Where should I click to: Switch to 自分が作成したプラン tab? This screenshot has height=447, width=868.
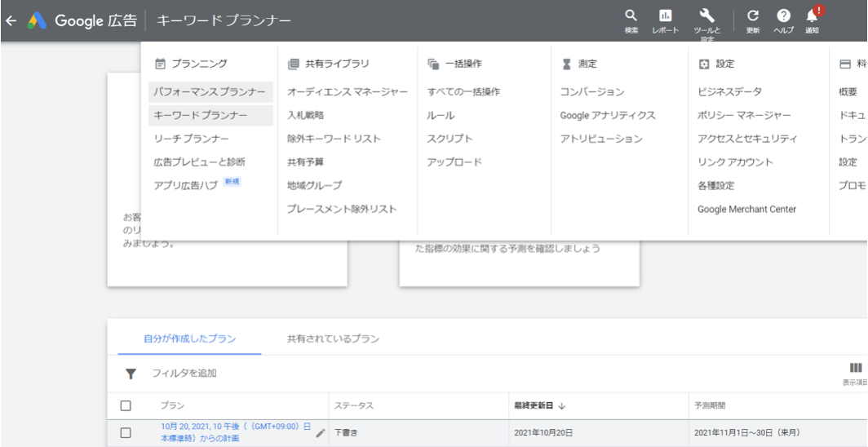(190, 339)
